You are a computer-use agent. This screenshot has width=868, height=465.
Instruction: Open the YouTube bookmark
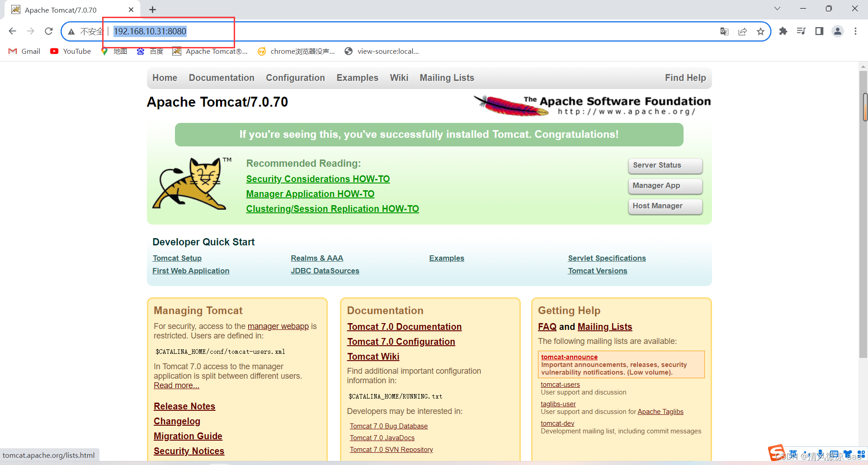point(71,51)
